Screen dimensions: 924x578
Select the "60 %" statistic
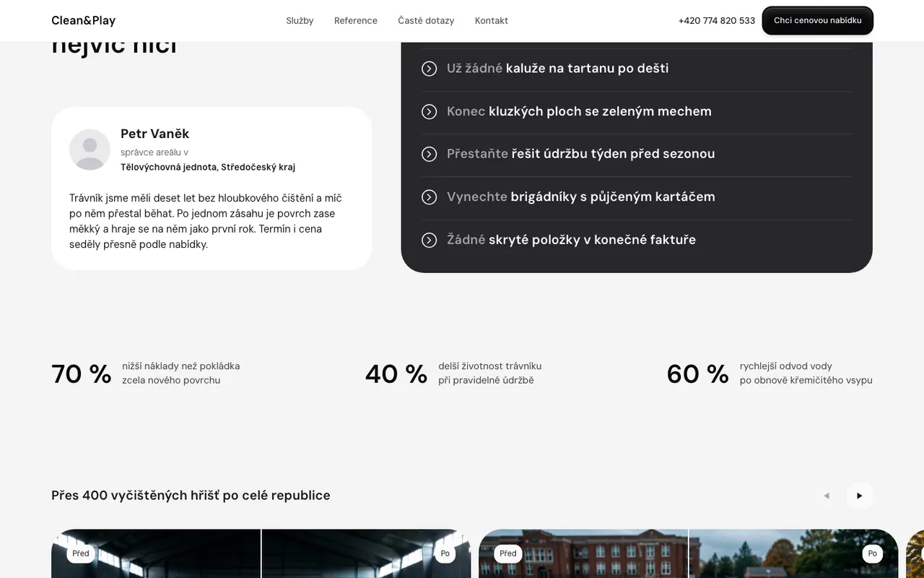(698, 374)
